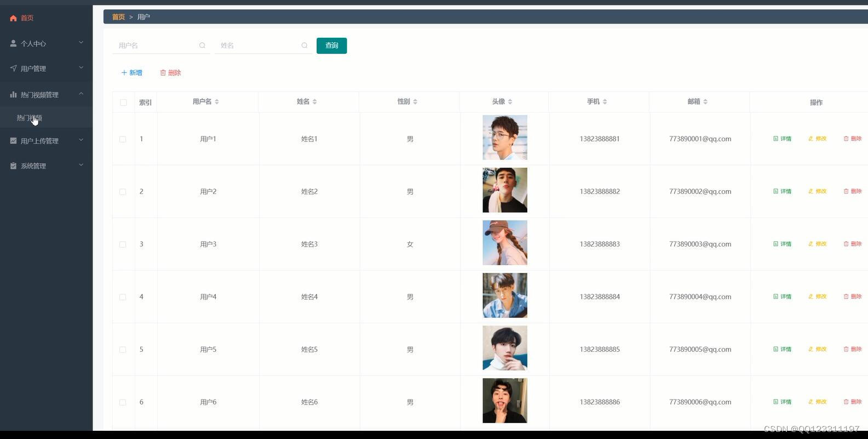The height and width of the screenshot is (439, 868).
Task: Click search icon in 姓名 field
Action: 304,45
